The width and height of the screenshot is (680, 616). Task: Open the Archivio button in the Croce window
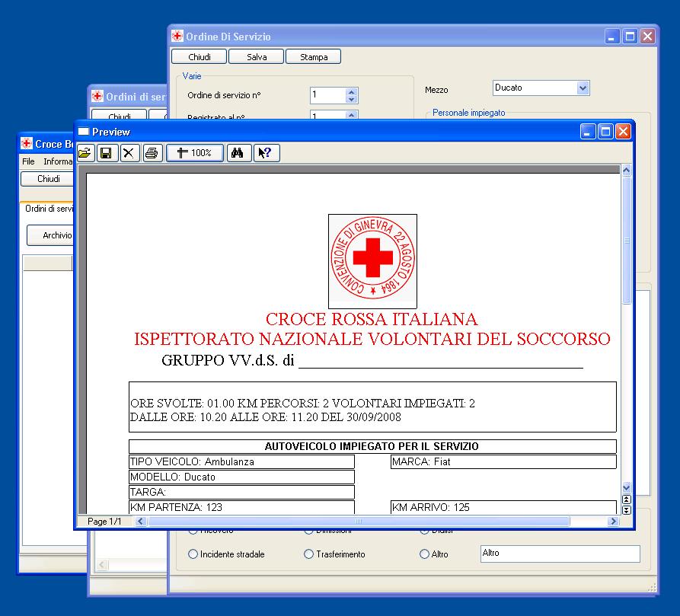coord(50,235)
